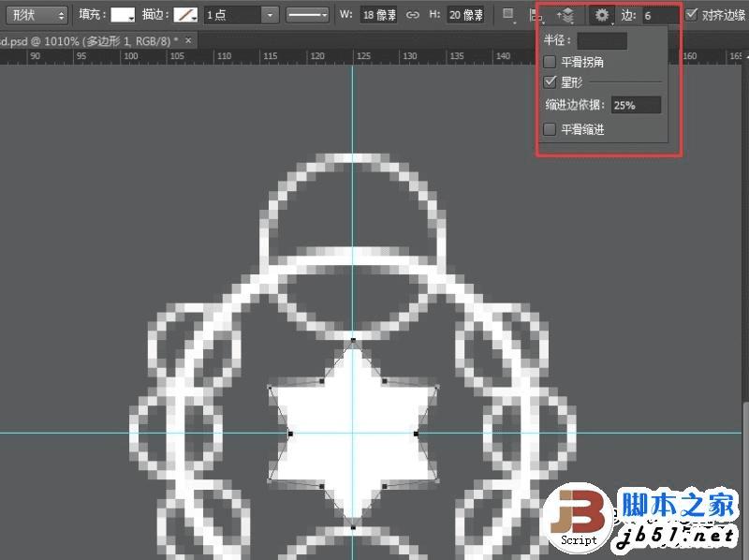Open the 描边 stroke color swatch
The width and height of the screenshot is (749, 560).
(185, 15)
